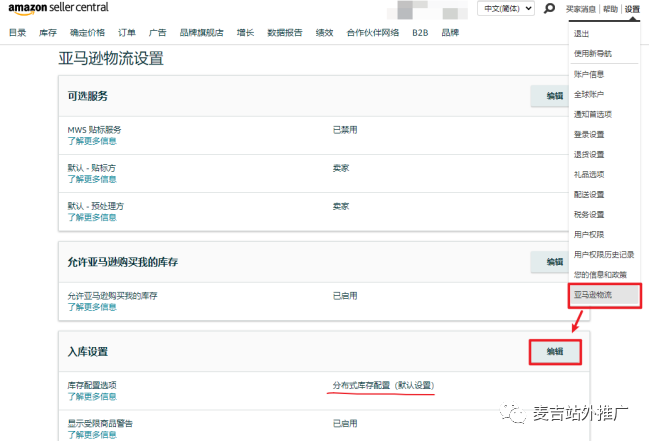Screen dimensions: 649x442
Task: Open the 库存 menu
Action: tap(48, 33)
